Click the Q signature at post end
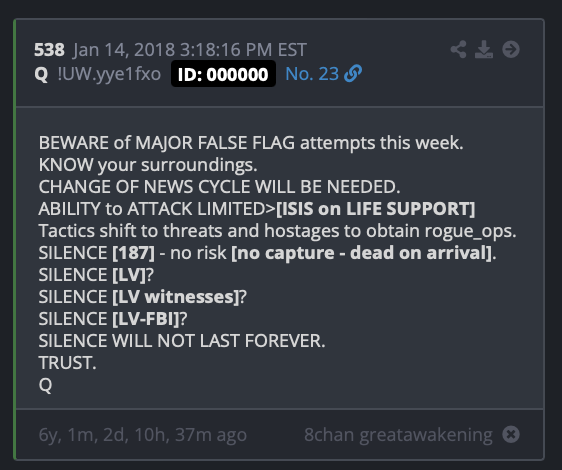Screen dimensions: 562x470 click(x=45, y=385)
